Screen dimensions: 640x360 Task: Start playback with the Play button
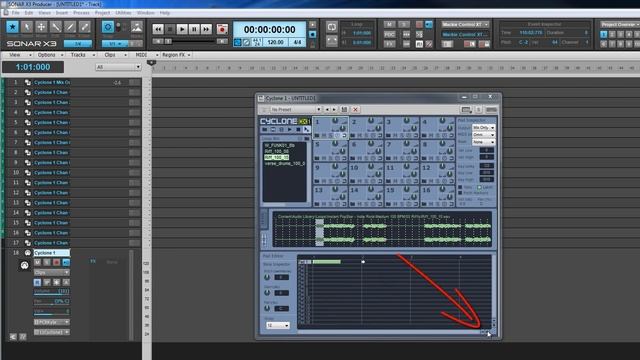[182, 29]
